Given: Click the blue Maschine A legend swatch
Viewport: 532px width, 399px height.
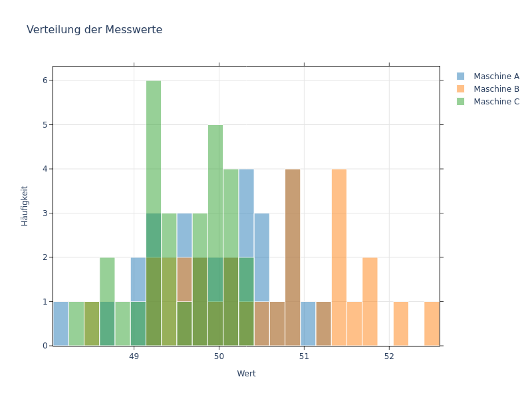Looking at the screenshot, I should click(x=460, y=76).
